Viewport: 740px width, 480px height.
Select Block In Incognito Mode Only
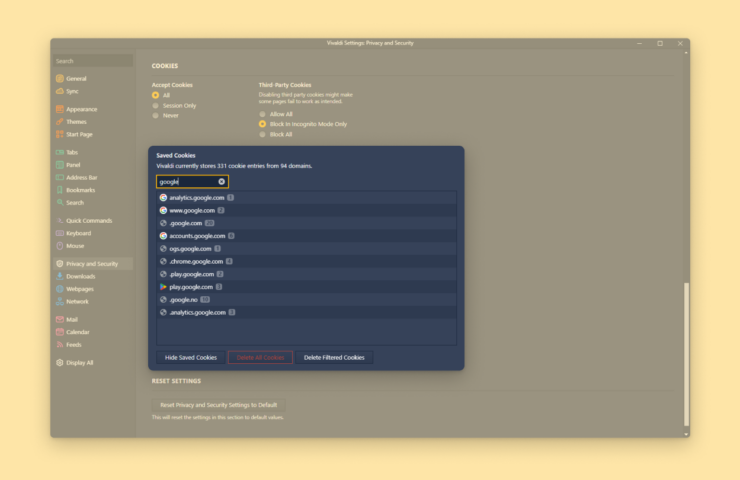[x=262, y=124]
